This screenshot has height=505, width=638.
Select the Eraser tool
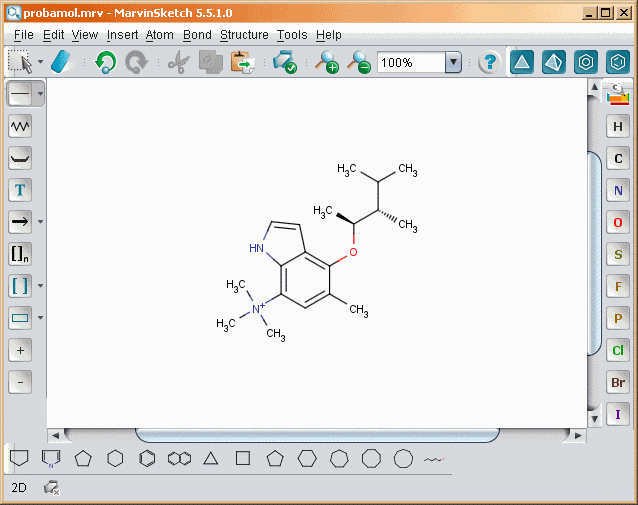pos(62,62)
